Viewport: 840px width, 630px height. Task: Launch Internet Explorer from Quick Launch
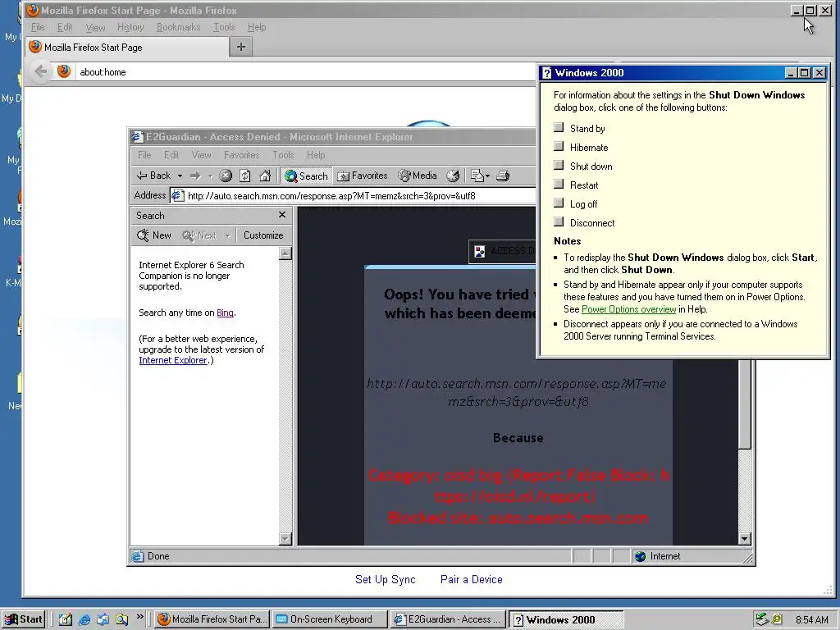84,619
